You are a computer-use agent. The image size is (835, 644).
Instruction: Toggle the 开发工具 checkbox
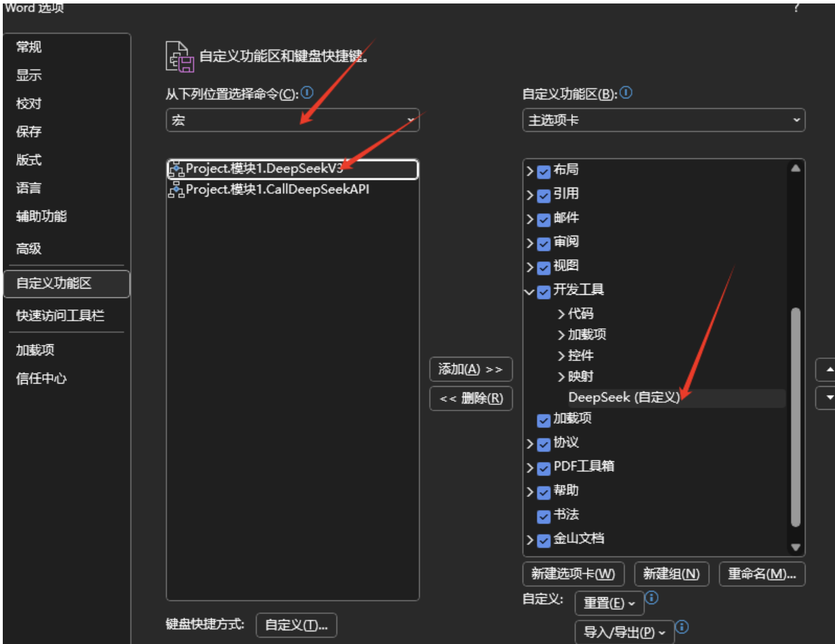click(544, 291)
